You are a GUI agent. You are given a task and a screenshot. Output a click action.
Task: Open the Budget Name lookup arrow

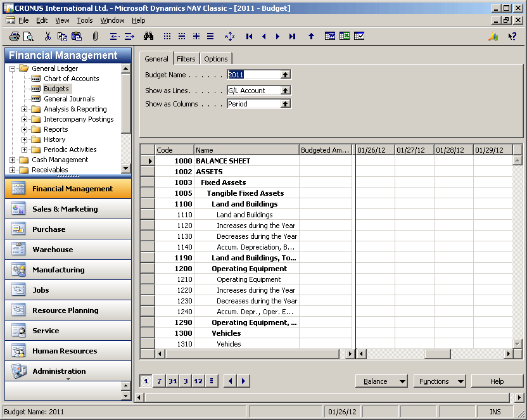tap(285, 75)
